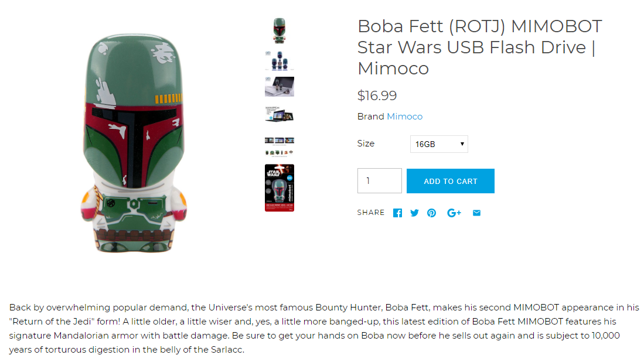
Task: Select the thumbnail with drive plugged into laptop
Action: point(280,87)
